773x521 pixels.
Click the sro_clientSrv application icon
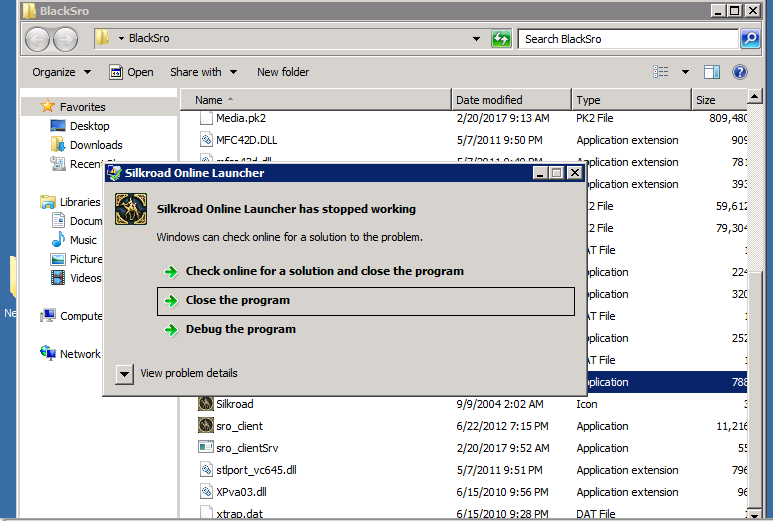(206, 447)
